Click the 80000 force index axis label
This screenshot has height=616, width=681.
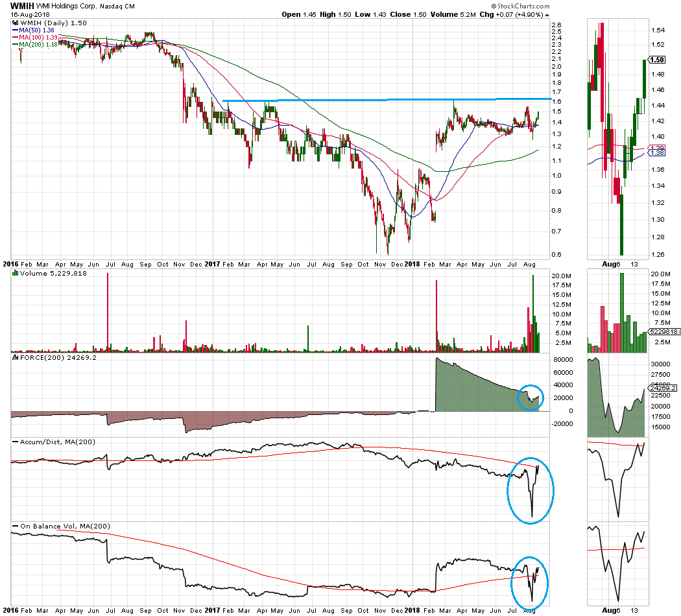coord(562,359)
